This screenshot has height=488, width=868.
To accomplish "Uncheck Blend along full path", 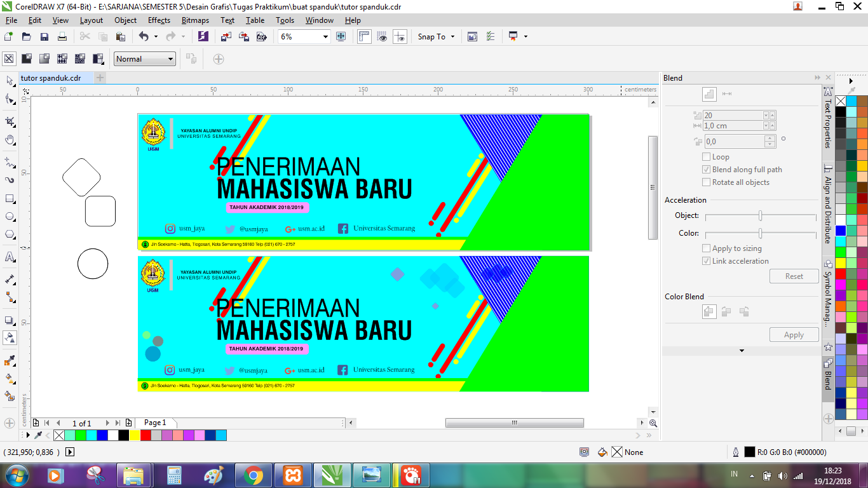I will [x=707, y=169].
